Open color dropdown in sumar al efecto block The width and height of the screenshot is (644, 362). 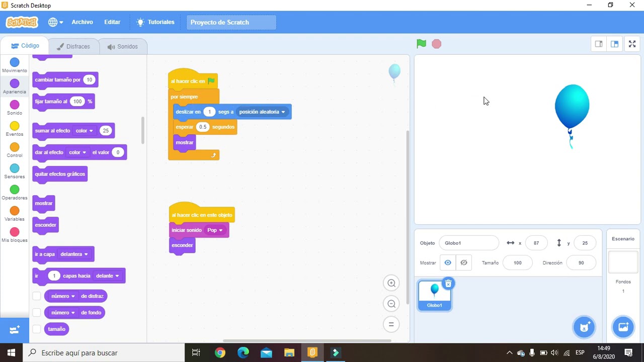84,131
